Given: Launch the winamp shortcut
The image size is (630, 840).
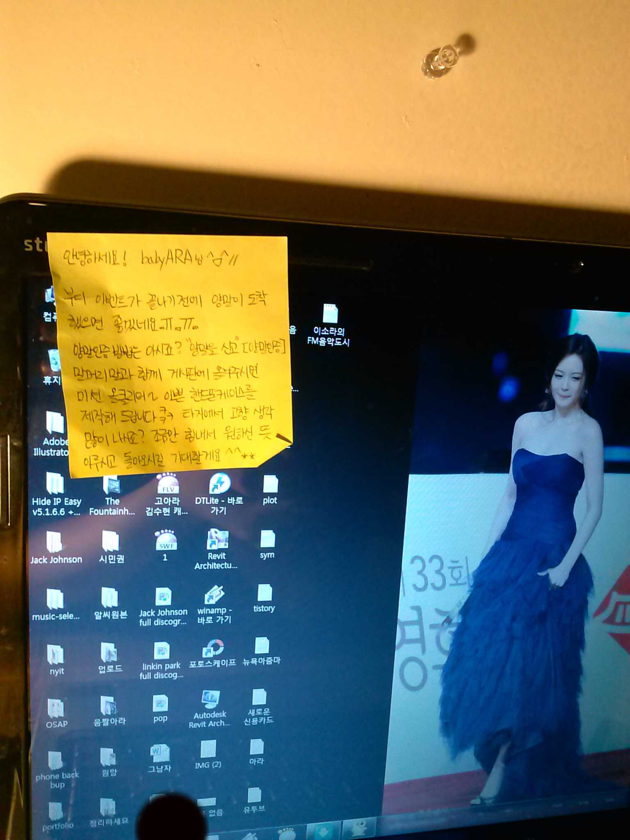Looking at the screenshot, I should [215, 605].
